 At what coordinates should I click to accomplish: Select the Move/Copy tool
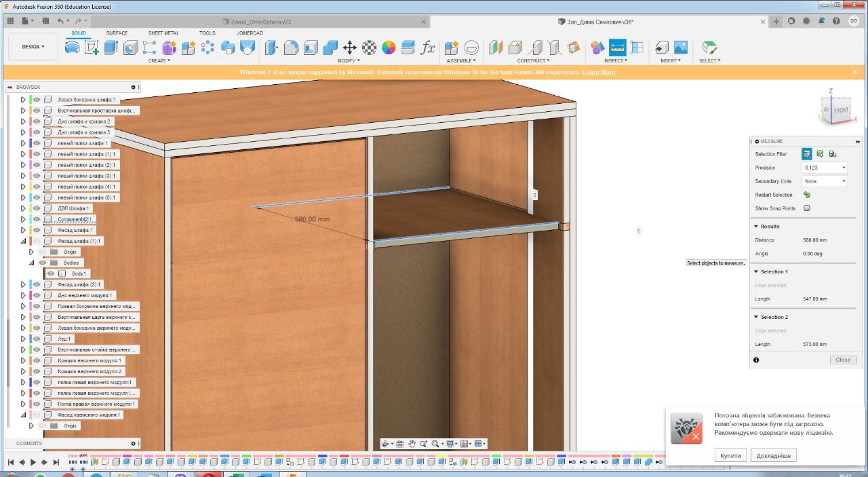350,47
